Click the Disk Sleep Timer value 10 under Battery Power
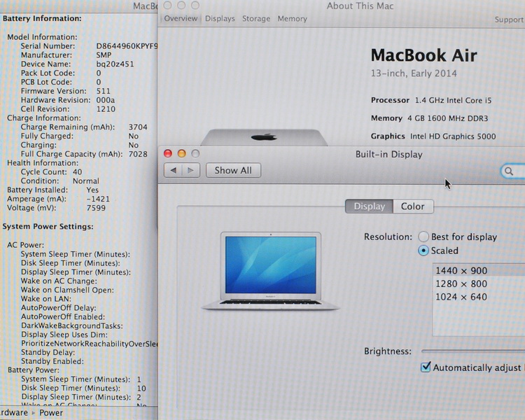Screen dimensions: 525x420 [x=141, y=388]
